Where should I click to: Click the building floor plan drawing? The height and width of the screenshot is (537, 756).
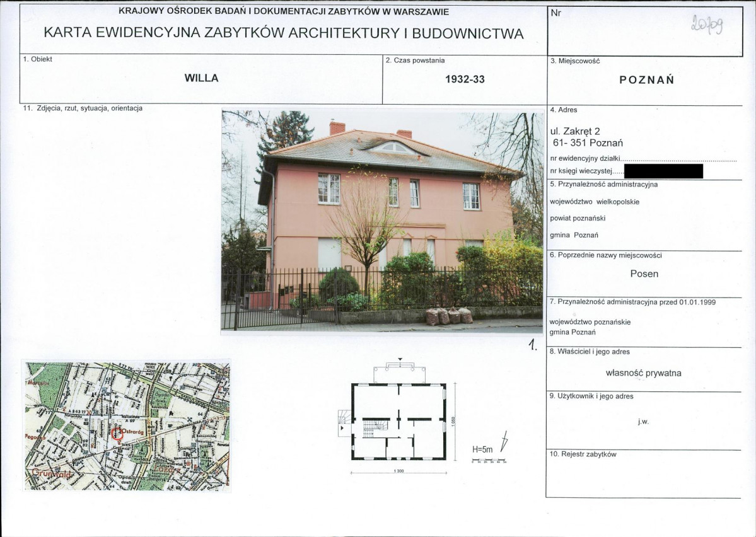398,417
